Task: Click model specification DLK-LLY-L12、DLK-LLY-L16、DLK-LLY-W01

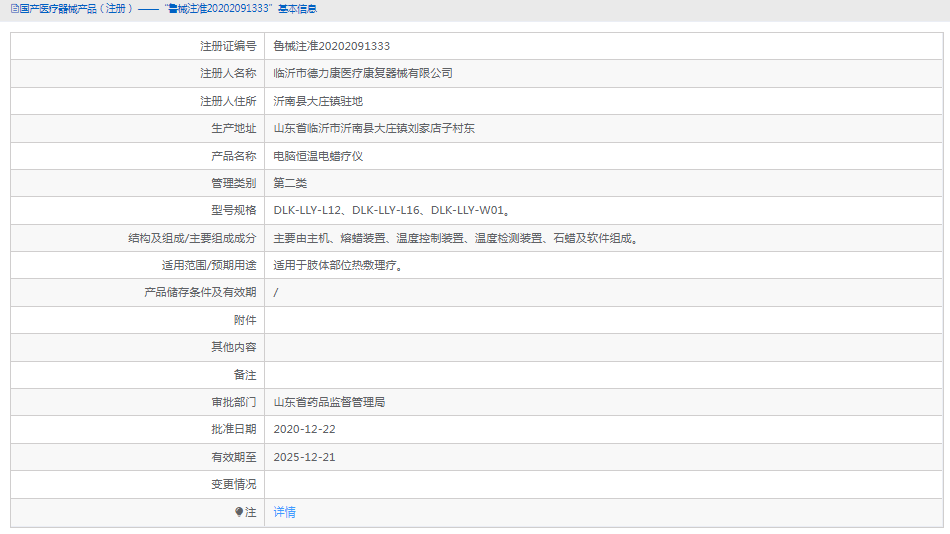Action: pyautogui.click(x=391, y=210)
